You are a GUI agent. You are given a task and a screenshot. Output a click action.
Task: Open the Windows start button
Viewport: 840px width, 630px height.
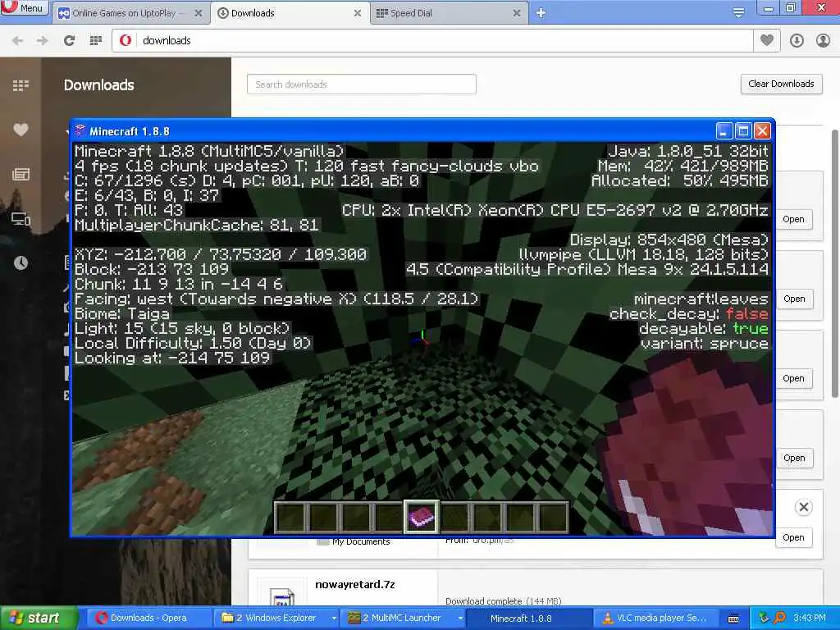coord(39,619)
